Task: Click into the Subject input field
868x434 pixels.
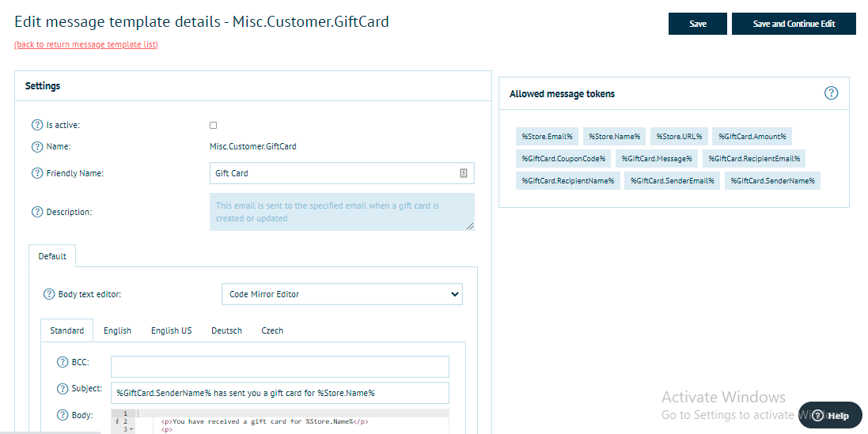Action: coord(280,393)
